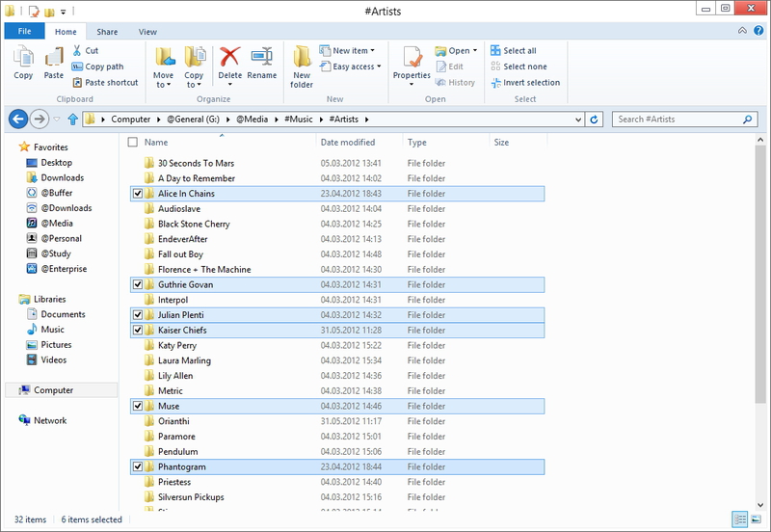Click Select none in ribbon

pos(518,66)
